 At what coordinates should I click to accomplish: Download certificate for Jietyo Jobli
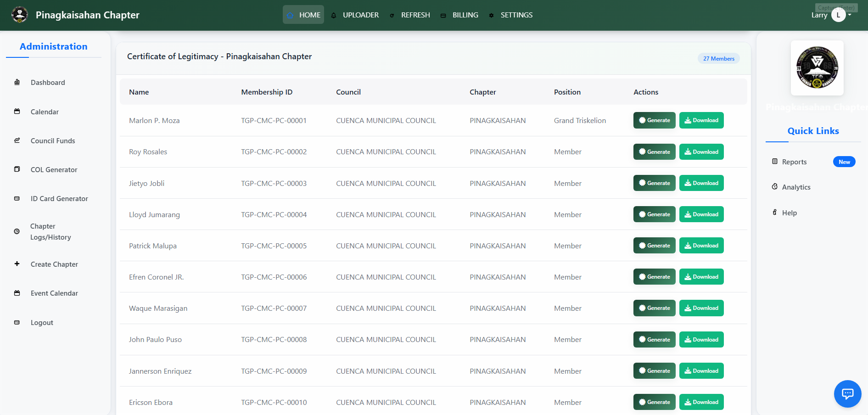point(701,183)
